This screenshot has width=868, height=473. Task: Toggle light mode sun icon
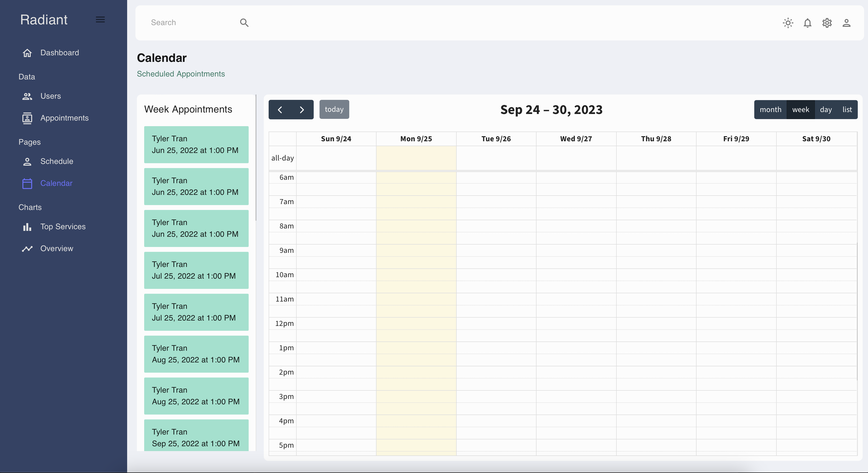pos(788,23)
